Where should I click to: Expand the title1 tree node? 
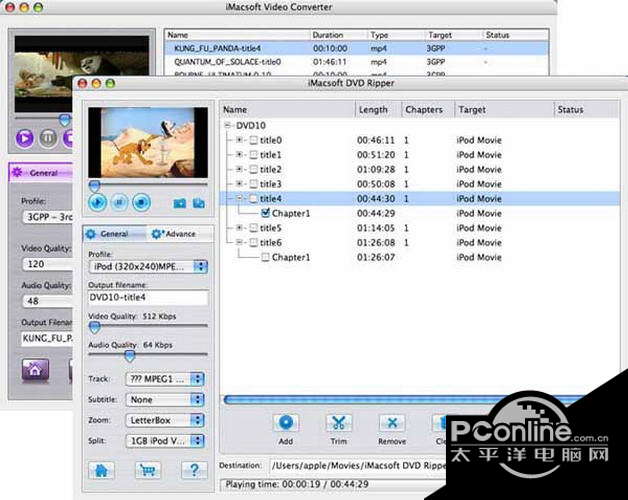(x=239, y=154)
